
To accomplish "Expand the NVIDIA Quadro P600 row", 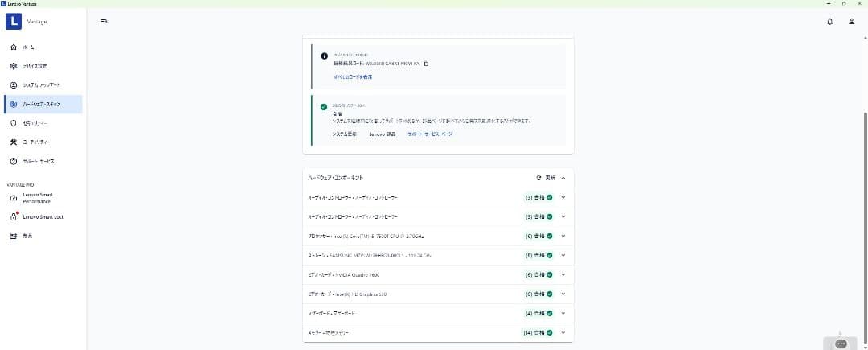I will click(563, 274).
